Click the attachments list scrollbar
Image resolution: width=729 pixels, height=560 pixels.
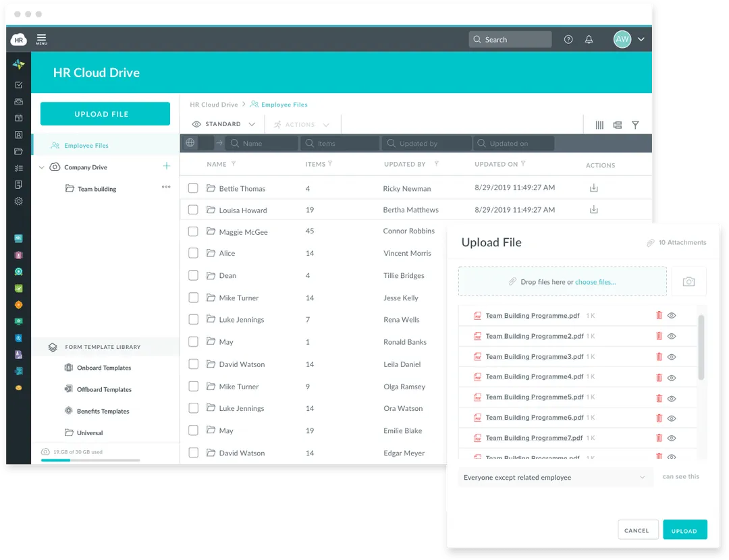pos(701,347)
